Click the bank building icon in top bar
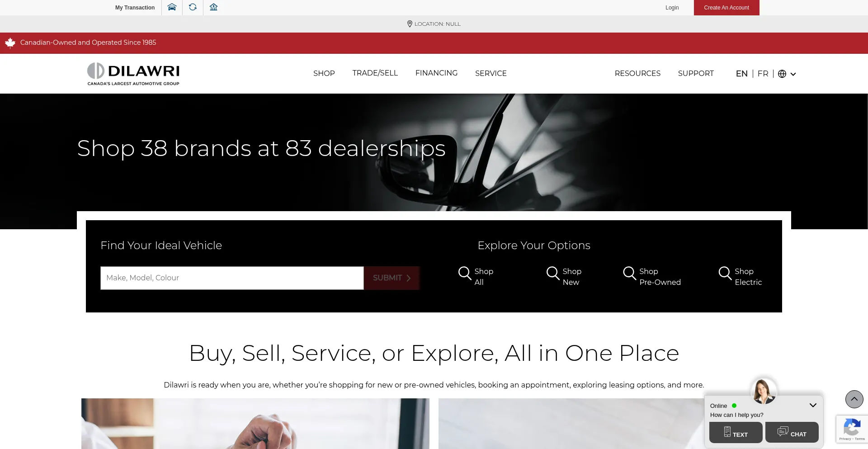The width and height of the screenshot is (868, 449). pyautogui.click(x=214, y=7)
